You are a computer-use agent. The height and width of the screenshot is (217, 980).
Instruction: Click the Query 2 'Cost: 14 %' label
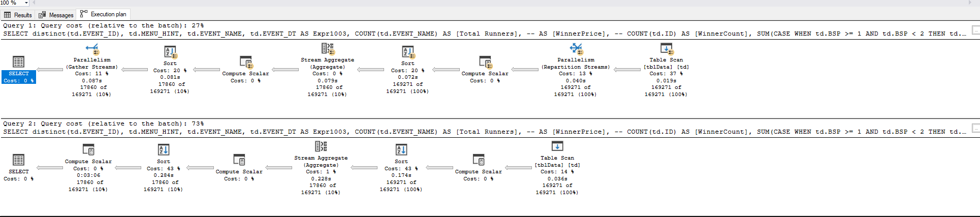557,172
